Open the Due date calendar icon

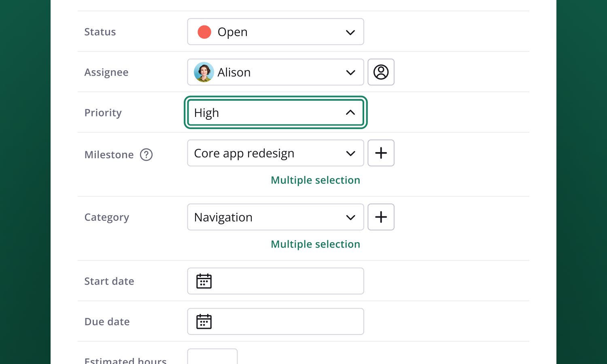point(204,322)
